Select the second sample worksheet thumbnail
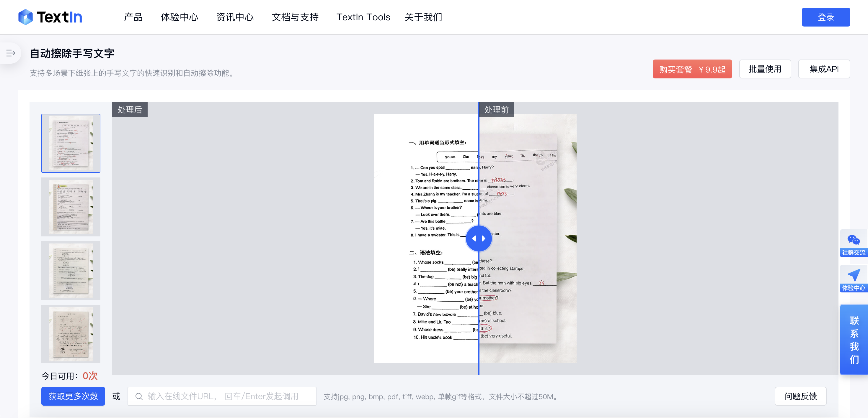This screenshot has width=868, height=418. tap(71, 207)
